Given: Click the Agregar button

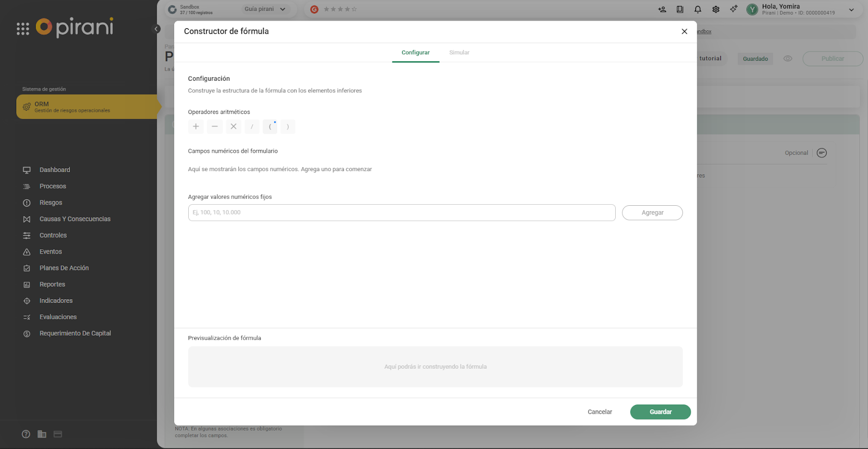Looking at the screenshot, I should [x=652, y=213].
